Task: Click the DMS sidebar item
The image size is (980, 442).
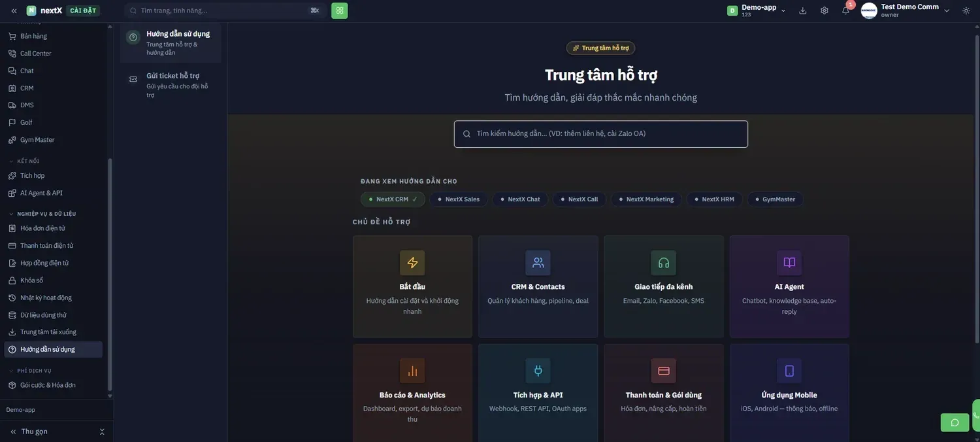Action: (53, 105)
